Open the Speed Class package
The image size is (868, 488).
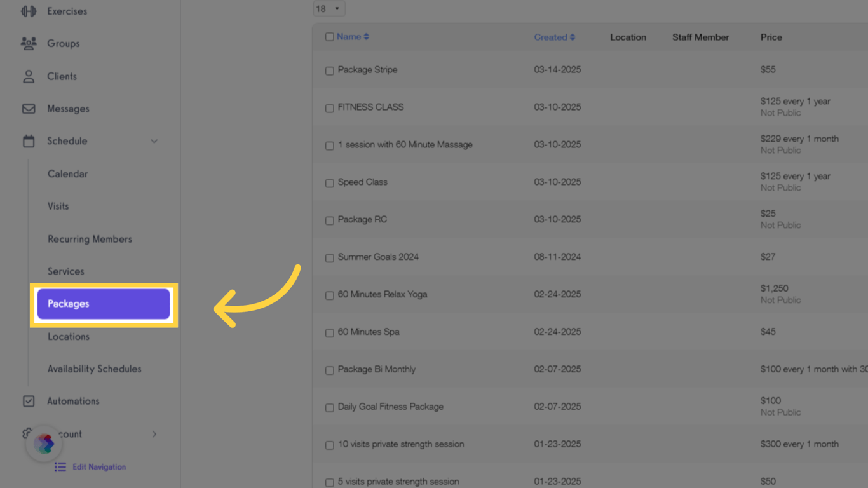click(362, 182)
